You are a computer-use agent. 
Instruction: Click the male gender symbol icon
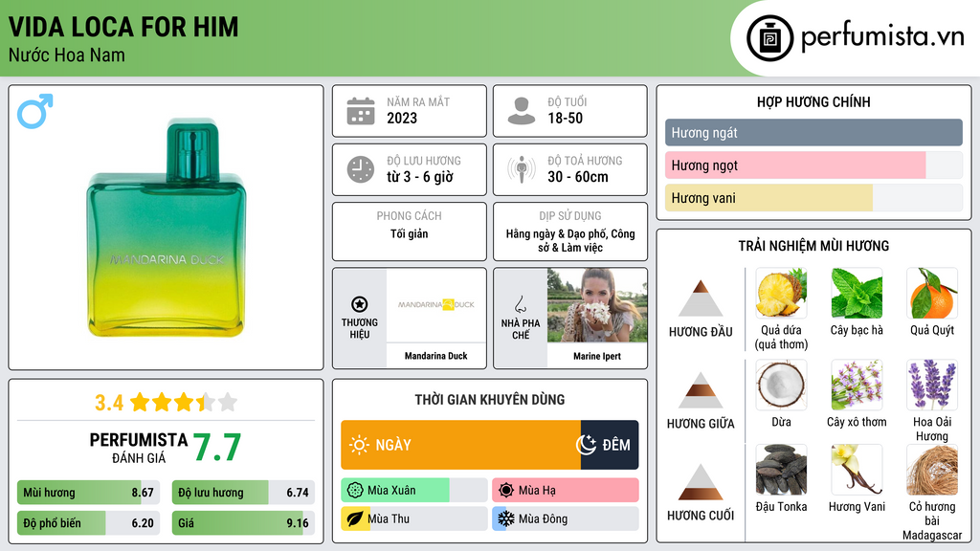[35, 111]
